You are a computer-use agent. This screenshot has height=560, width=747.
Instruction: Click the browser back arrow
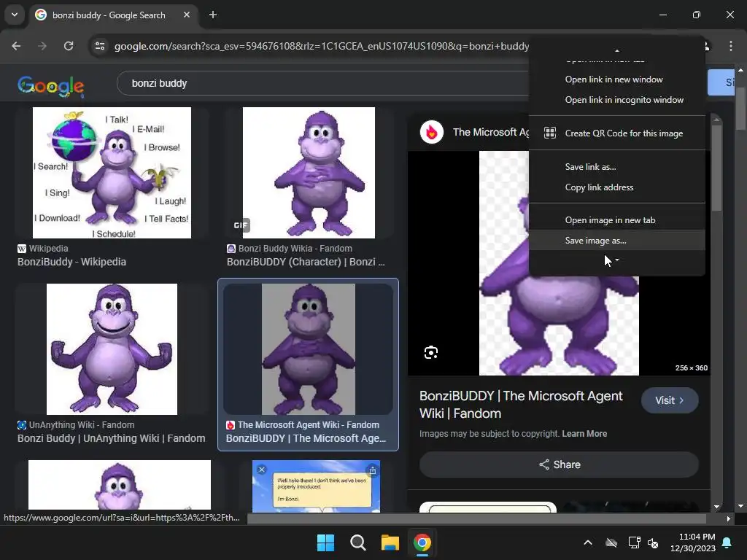[16, 46]
